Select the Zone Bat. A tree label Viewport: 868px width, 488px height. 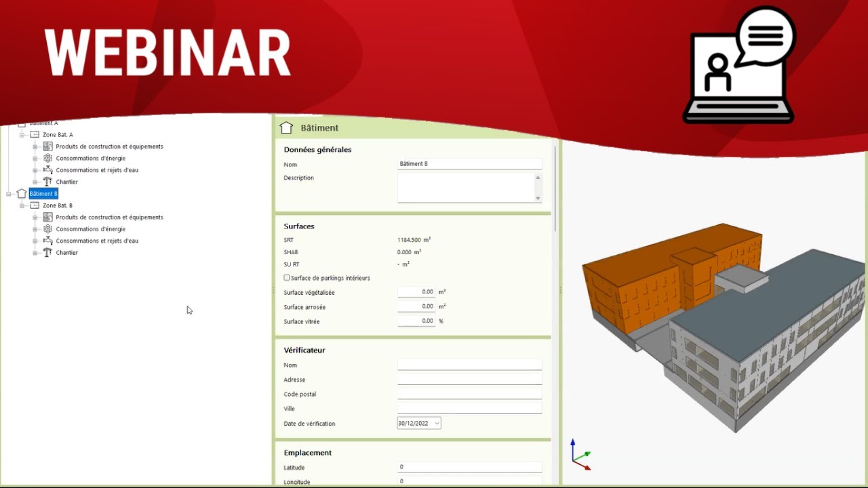coord(58,135)
